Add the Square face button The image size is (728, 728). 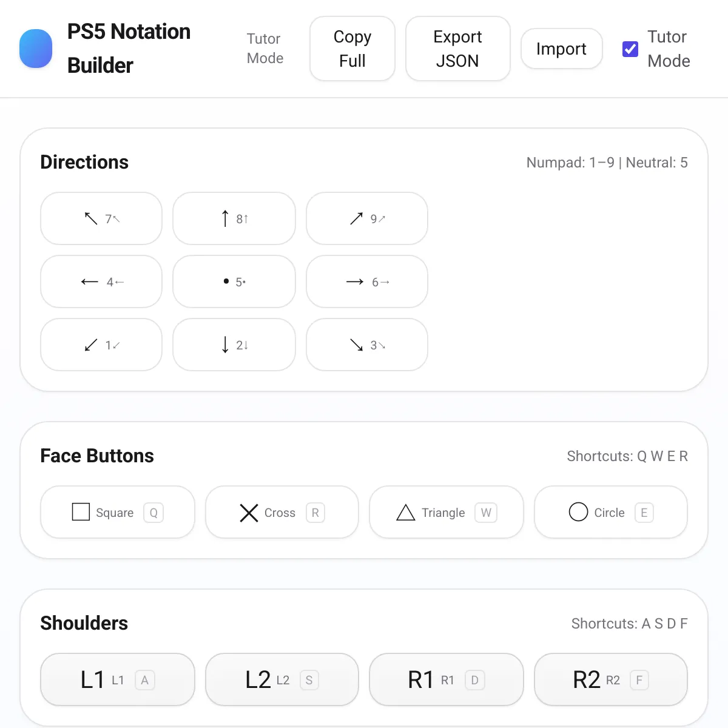click(118, 512)
